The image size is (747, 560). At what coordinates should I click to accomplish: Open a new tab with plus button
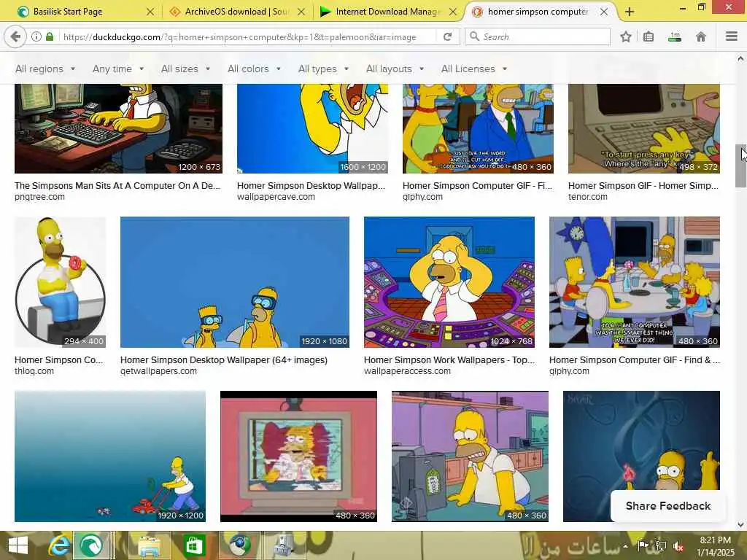[630, 12]
